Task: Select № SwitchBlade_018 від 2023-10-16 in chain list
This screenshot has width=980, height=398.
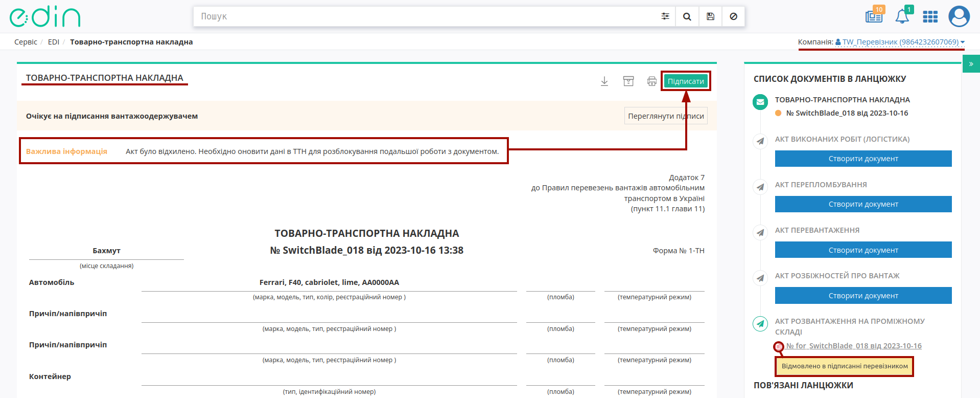Action: (x=847, y=113)
